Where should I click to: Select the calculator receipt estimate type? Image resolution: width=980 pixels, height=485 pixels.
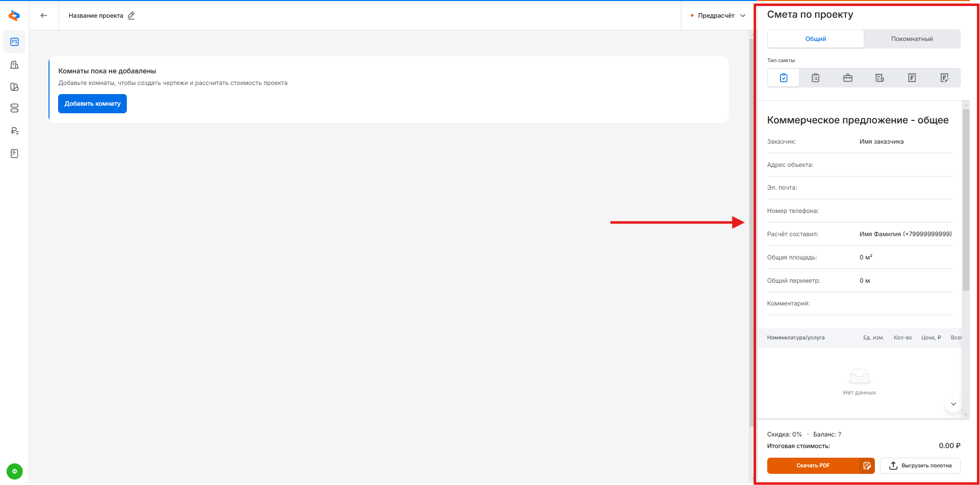[x=879, y=78]
